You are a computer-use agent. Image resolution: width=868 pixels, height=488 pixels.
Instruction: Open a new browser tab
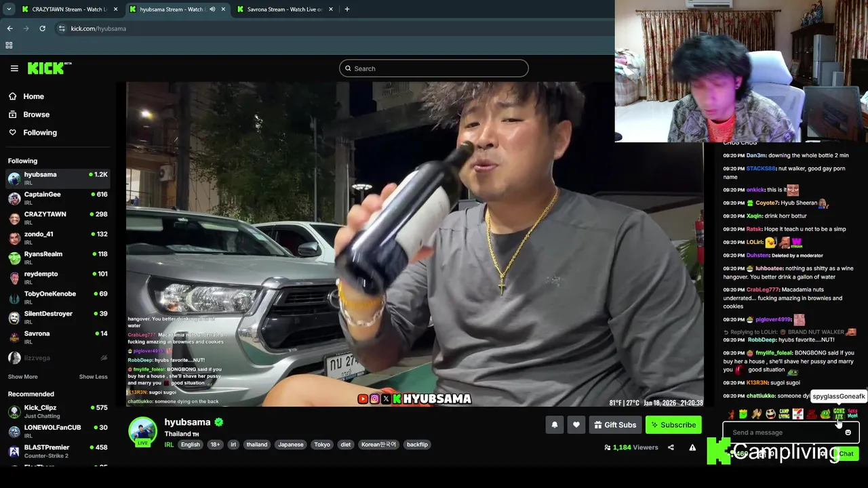347,9
